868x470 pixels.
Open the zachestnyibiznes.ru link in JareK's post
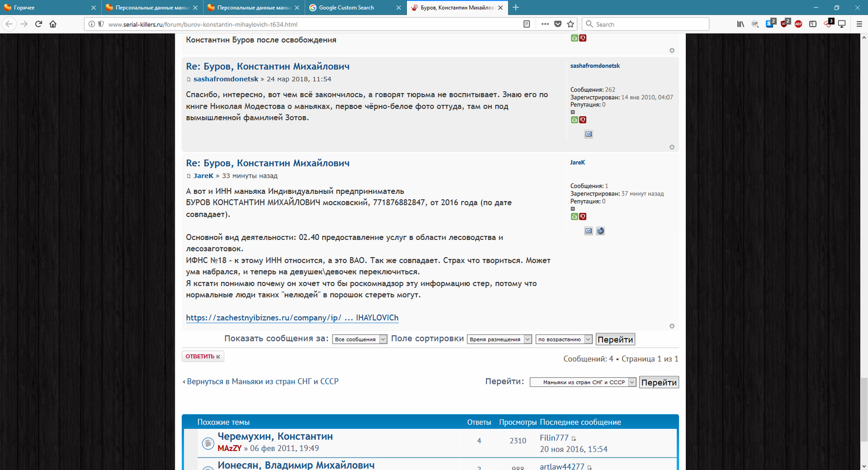point(292,318)
